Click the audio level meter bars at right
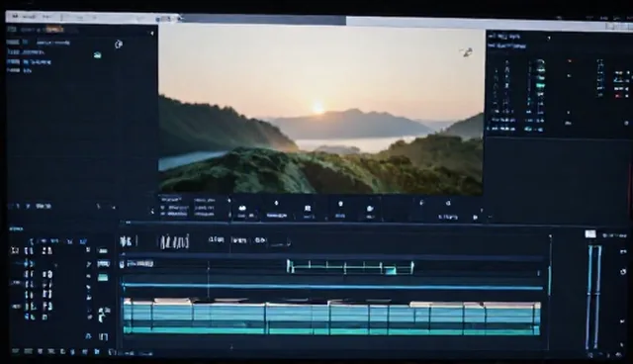Screen dimensions: 633x364 tap(593, 297)
